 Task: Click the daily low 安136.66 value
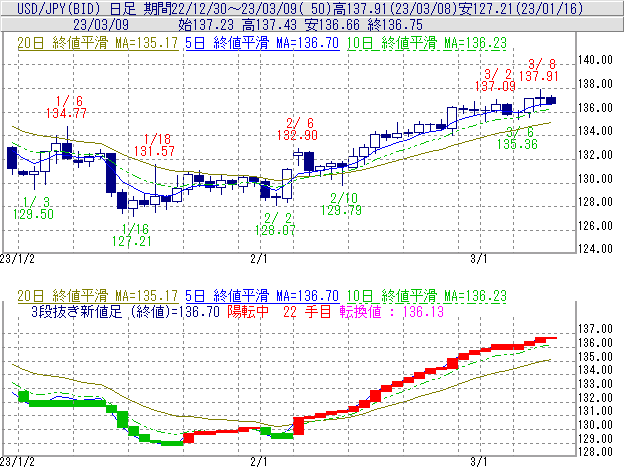click(332, 25)
